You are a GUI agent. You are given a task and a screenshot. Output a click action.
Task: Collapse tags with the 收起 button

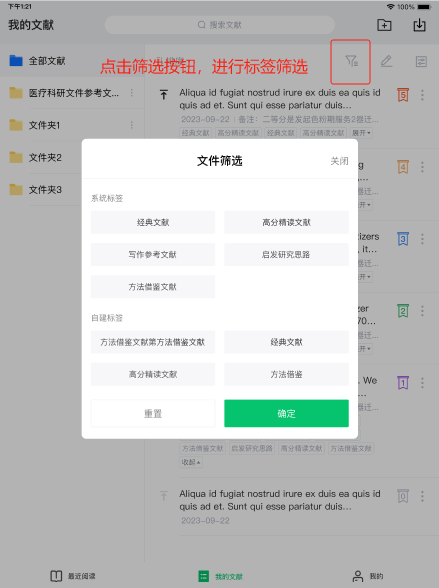[x=191, y=462]
